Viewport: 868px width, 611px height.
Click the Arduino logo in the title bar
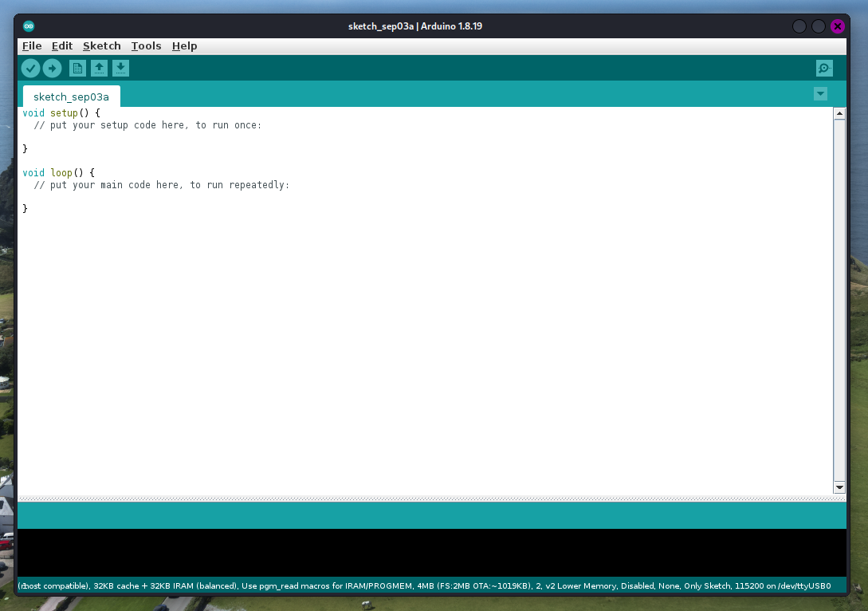click(29, 26)
